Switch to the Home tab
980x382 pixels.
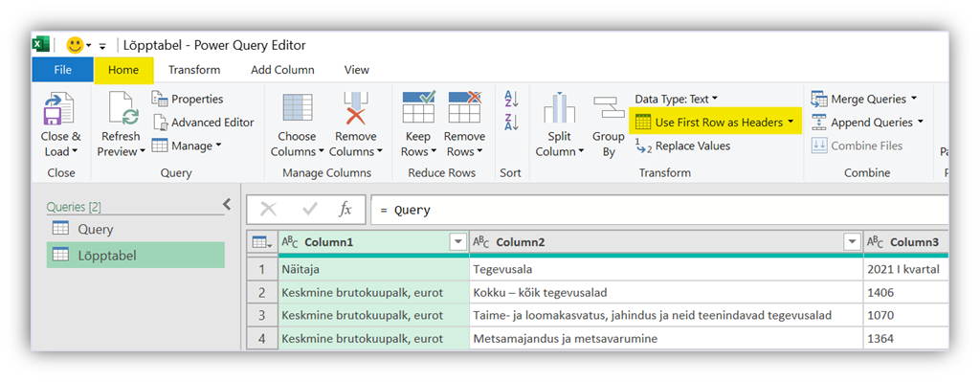click(123, 70)
